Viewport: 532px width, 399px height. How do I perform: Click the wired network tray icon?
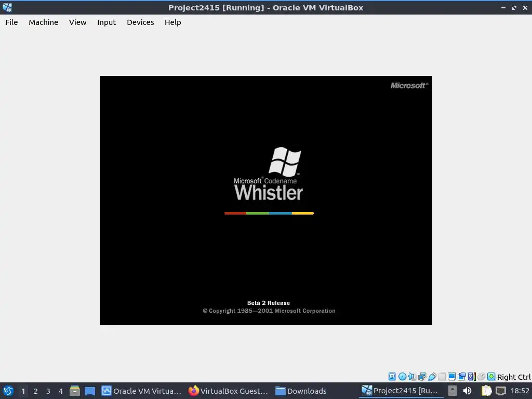[x=501, y=391]
